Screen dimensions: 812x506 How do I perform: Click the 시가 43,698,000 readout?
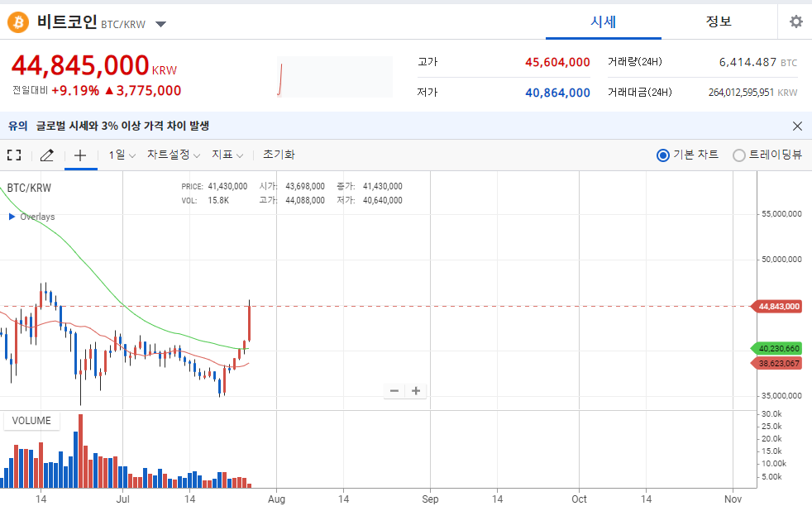coord(292,187)
